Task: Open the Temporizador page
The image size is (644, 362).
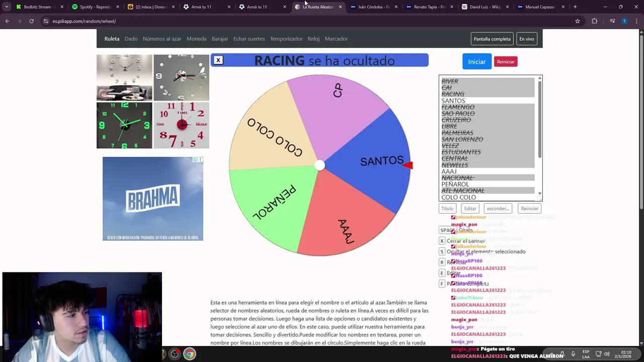Action: 286,39
